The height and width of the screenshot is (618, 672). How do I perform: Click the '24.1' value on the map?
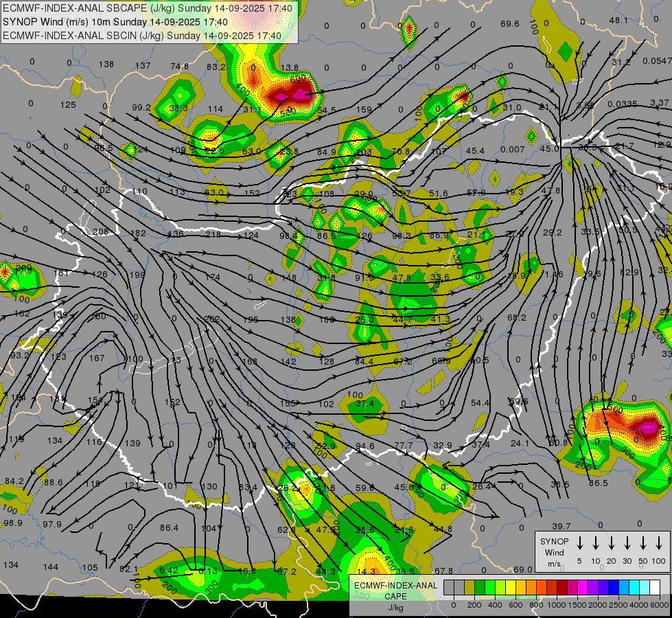(x=520, y=443)
